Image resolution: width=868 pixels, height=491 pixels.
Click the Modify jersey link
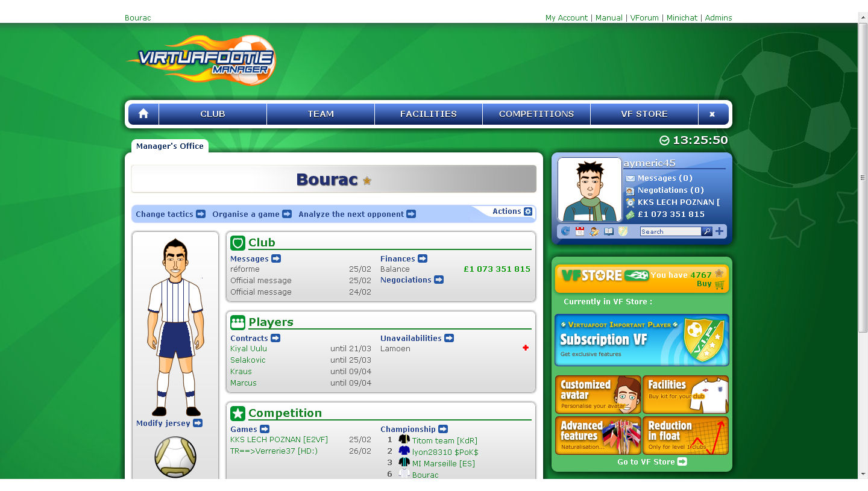163,423
